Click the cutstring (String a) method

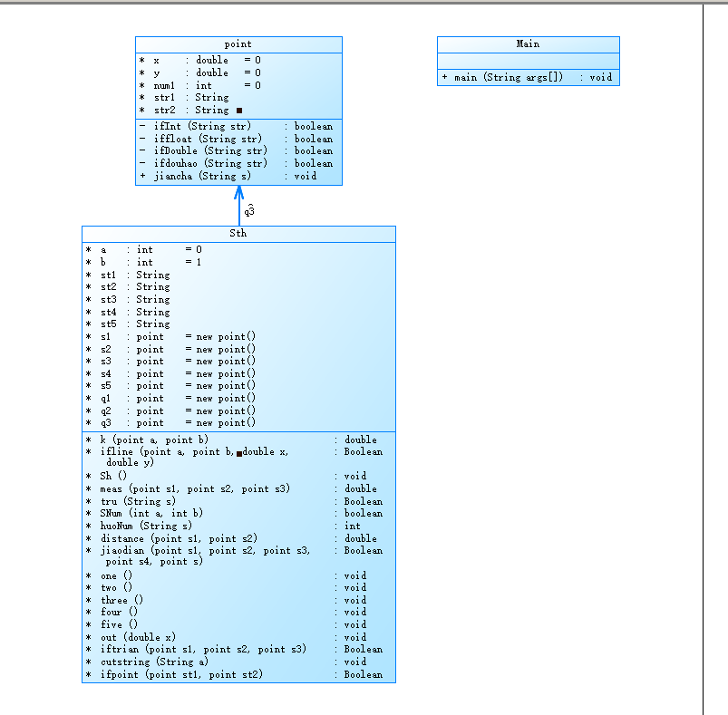coord(226,662)
